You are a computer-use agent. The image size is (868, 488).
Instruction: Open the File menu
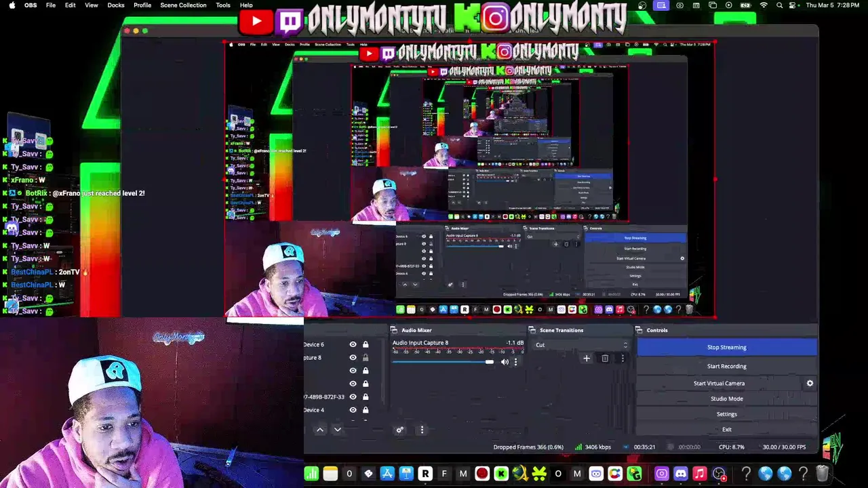[51, 5]
